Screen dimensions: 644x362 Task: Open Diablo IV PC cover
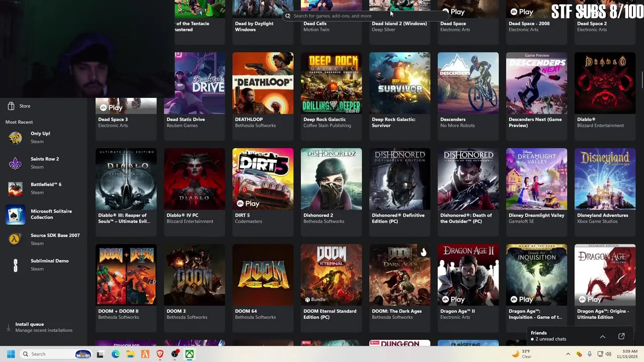pos(194,179)
